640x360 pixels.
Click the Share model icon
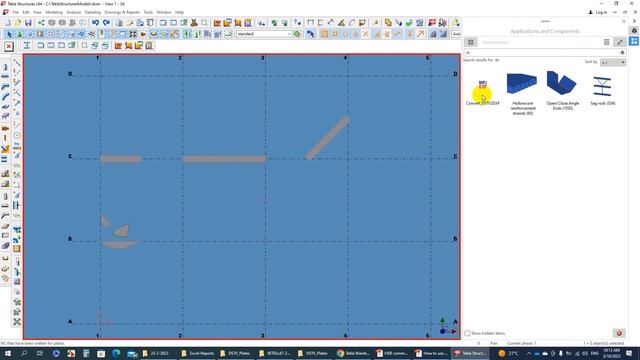(x=41, y=23)
